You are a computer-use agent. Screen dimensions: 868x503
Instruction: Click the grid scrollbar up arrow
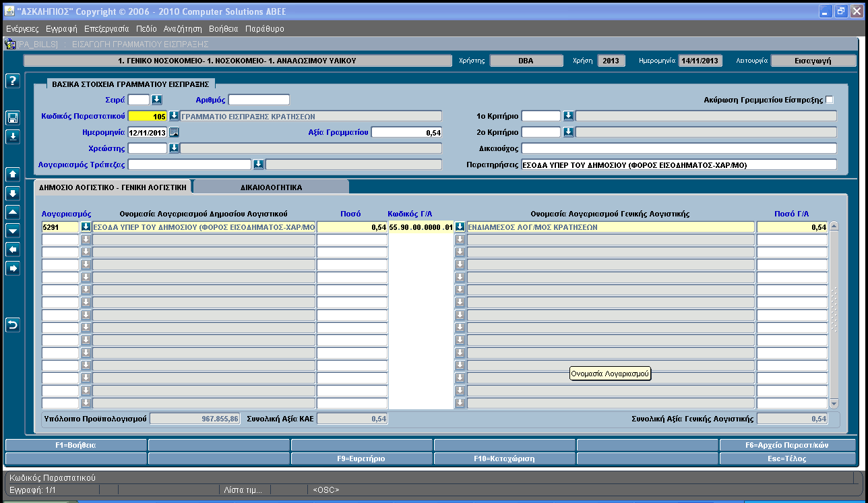834,227
